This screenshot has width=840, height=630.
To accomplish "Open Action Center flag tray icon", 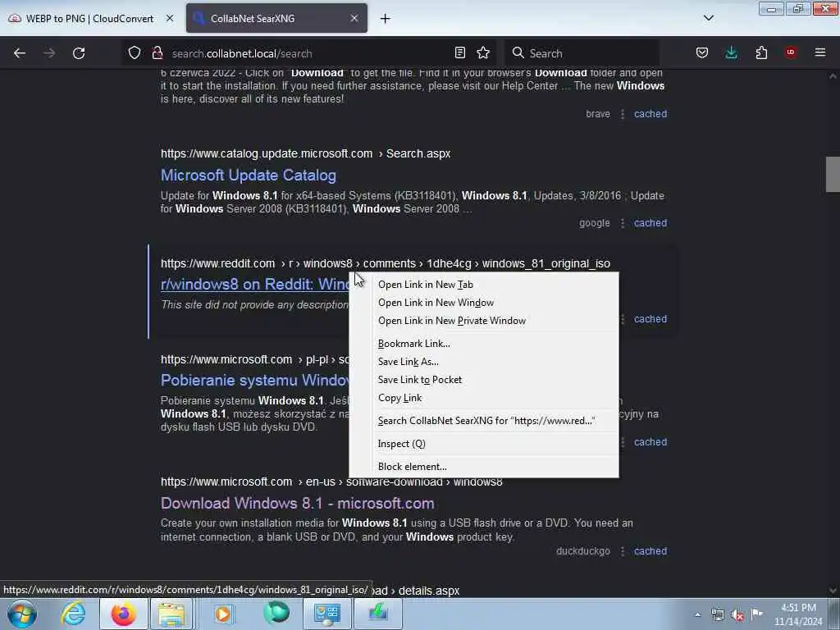I will [x=756, y=614].
